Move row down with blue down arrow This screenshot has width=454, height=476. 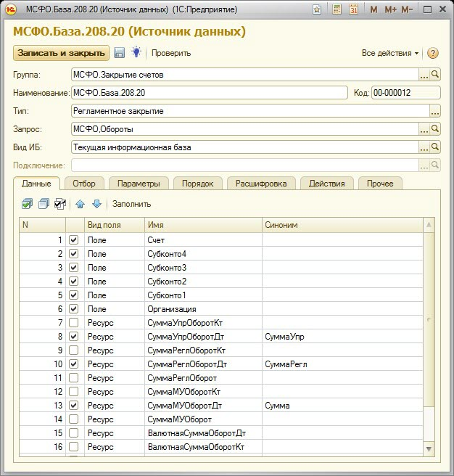(96, 204)
